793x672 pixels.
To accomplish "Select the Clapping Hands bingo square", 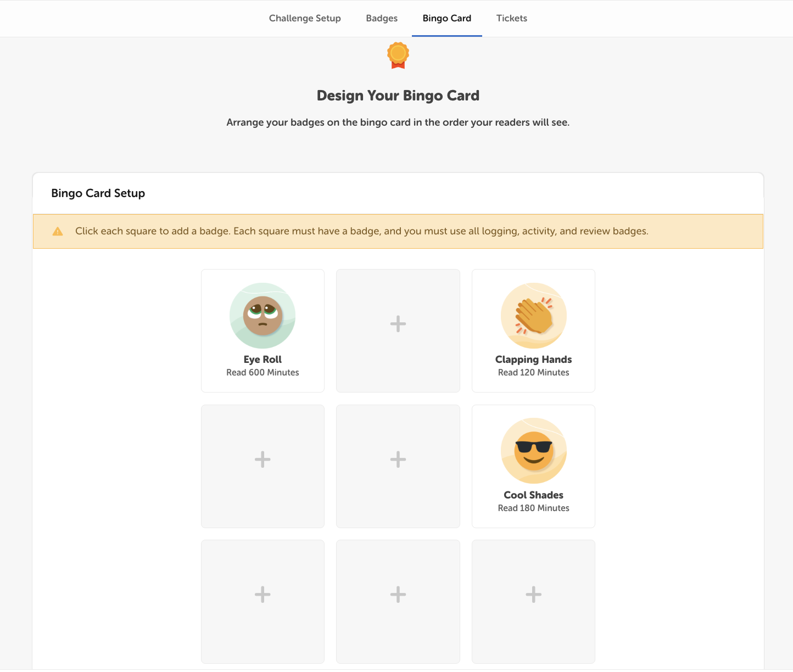I will point(533,331).
